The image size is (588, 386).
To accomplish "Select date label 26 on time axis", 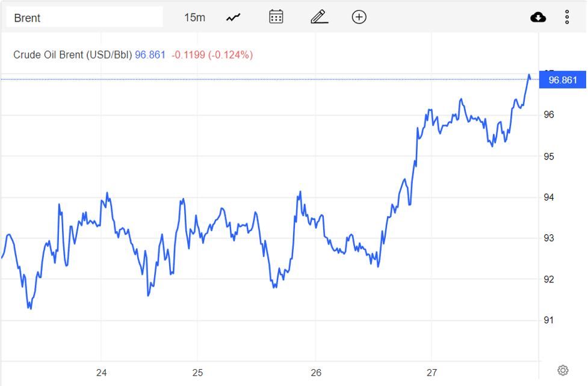I will 317,373.
